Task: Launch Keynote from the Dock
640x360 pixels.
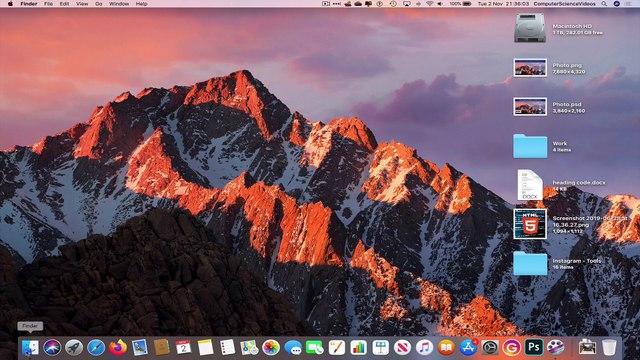Action: (380, 348)
